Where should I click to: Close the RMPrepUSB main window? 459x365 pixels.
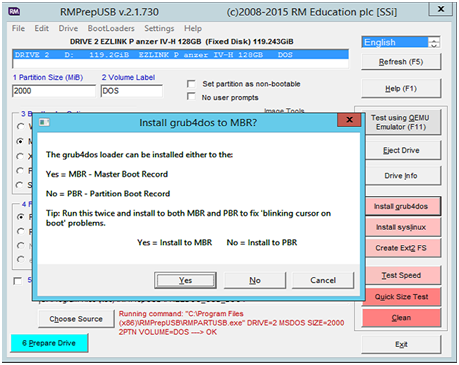441,9
